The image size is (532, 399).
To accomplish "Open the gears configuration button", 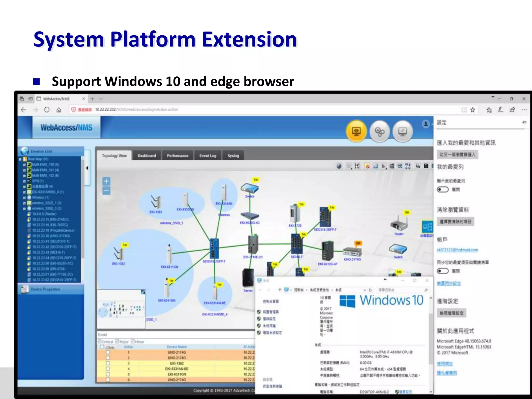I will tap(380, 132).
